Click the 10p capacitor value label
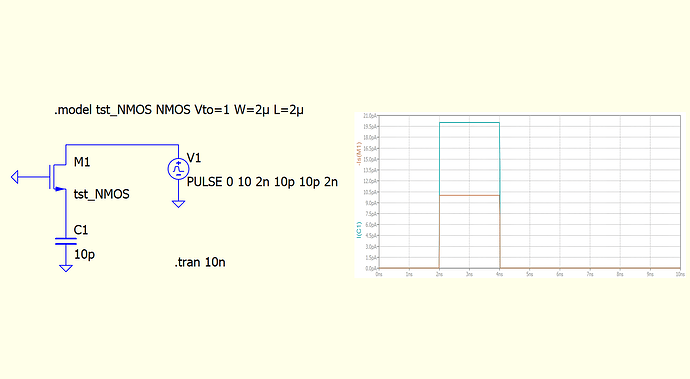 point(84,254)
